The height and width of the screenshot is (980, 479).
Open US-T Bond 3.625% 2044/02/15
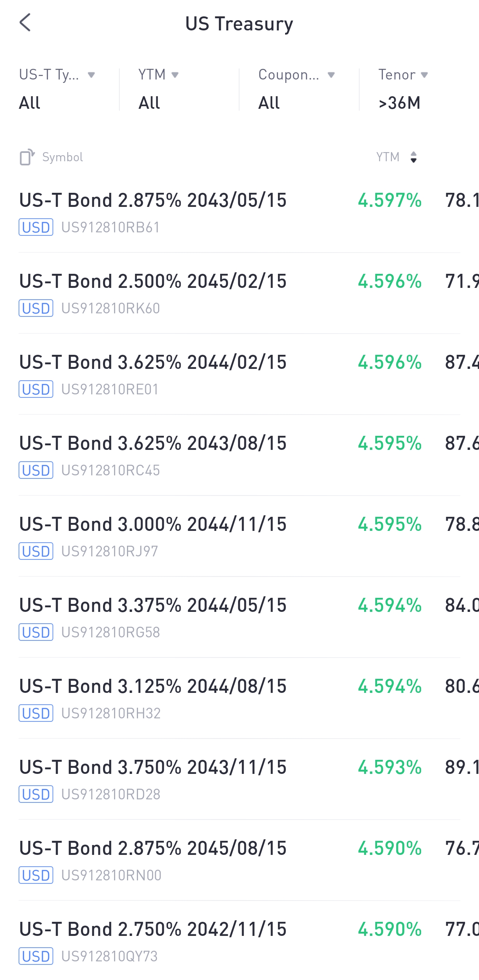point(153,362)
